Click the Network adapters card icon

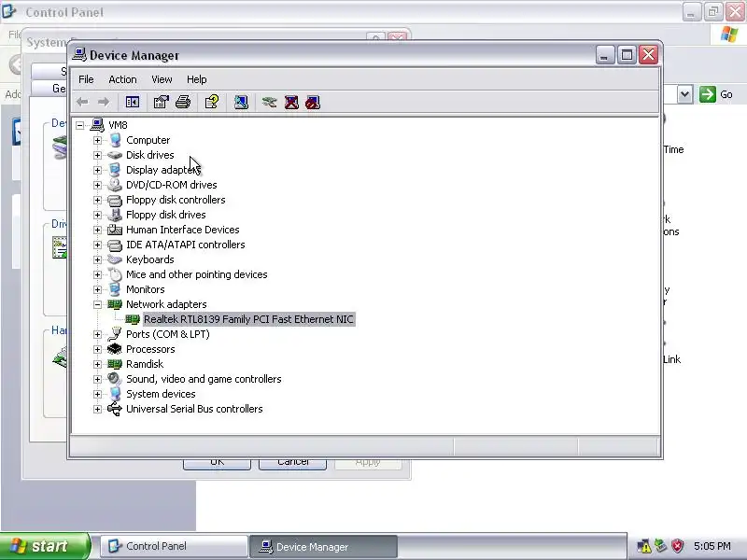tap(115, 304)
